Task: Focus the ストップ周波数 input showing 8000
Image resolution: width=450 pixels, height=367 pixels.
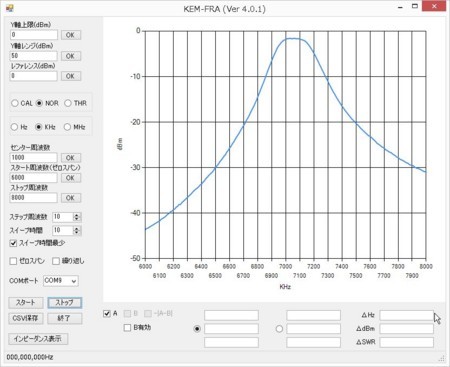Action: coord(34,198)
